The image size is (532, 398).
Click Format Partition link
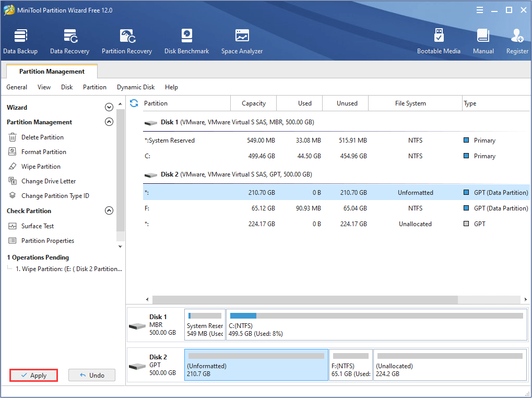[44, 151]
